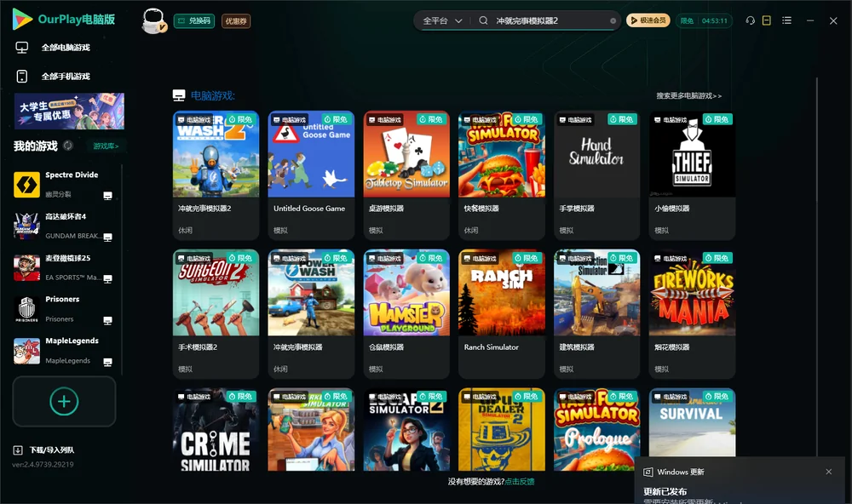Click the add game plus button

[x=64, y=401]
